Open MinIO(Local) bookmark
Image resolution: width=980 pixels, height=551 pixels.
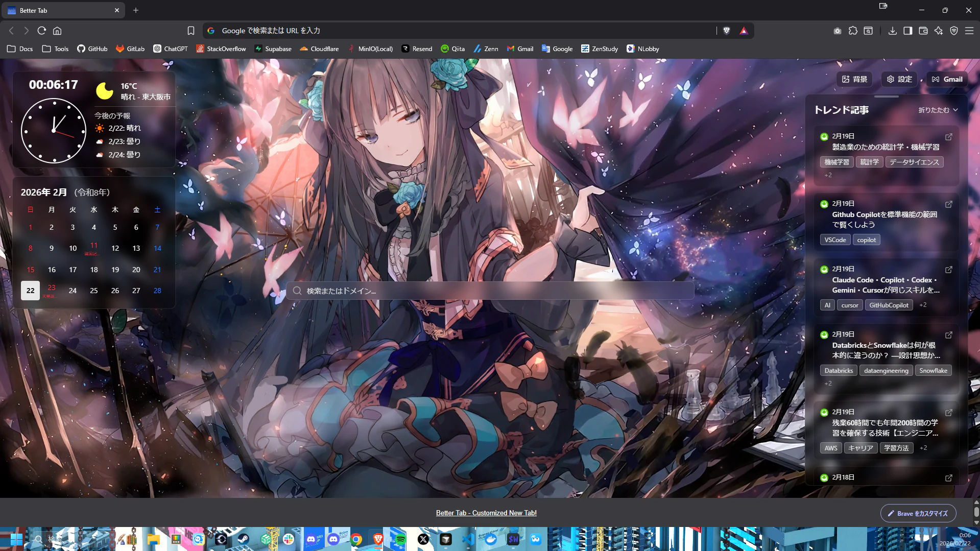point(370,49)
